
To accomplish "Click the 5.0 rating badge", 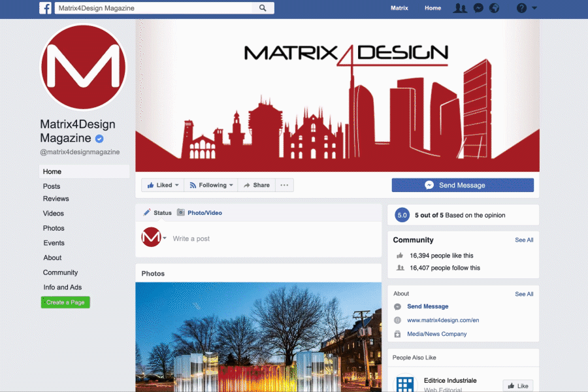I will click(402, 215).
